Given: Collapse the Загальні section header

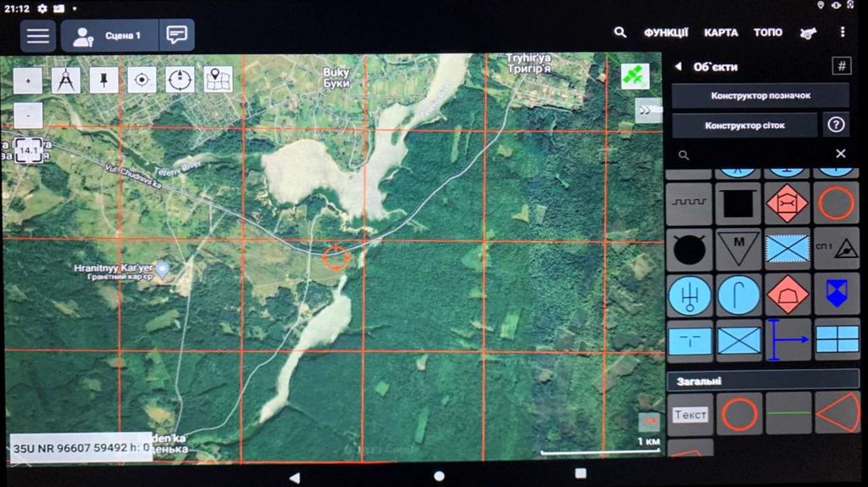Looking at the screenshot, I should tap(763, 381).
